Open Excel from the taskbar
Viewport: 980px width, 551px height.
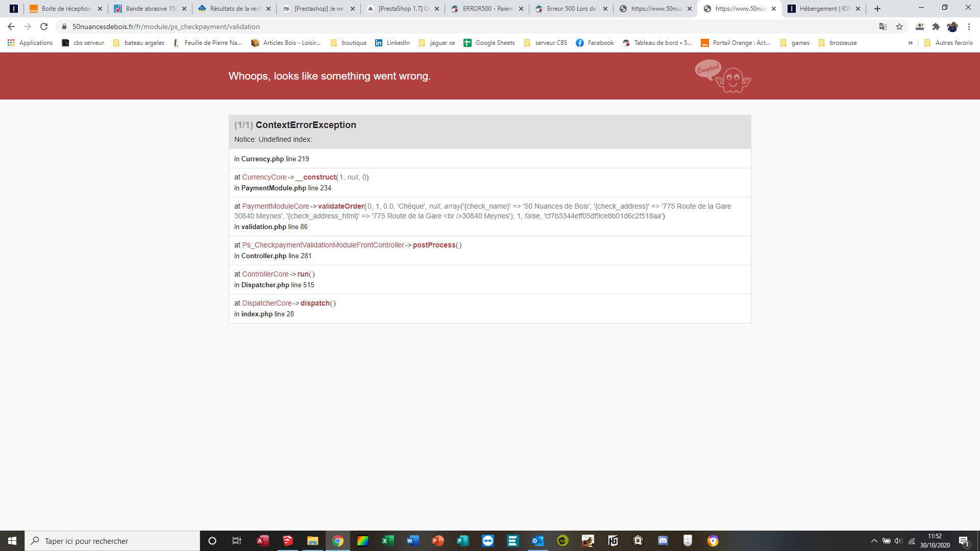pyautogui.click(x=388, y=541)
